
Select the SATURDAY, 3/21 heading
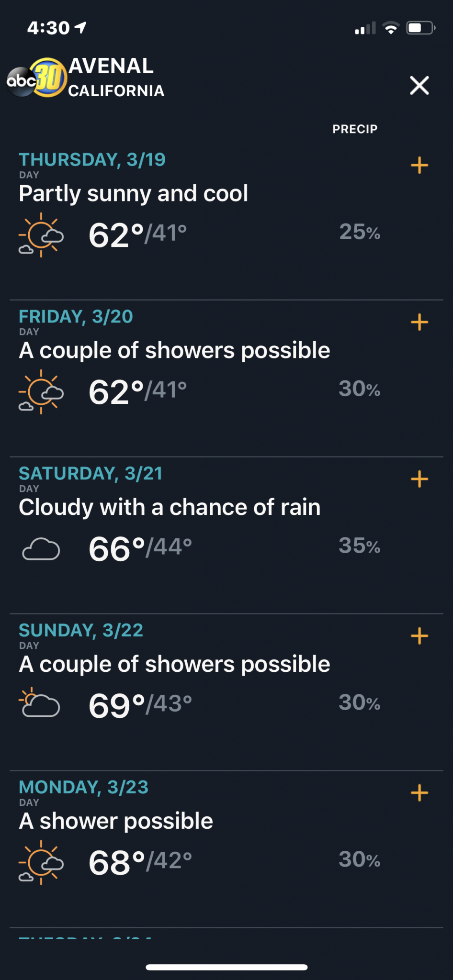click(91, 474)
